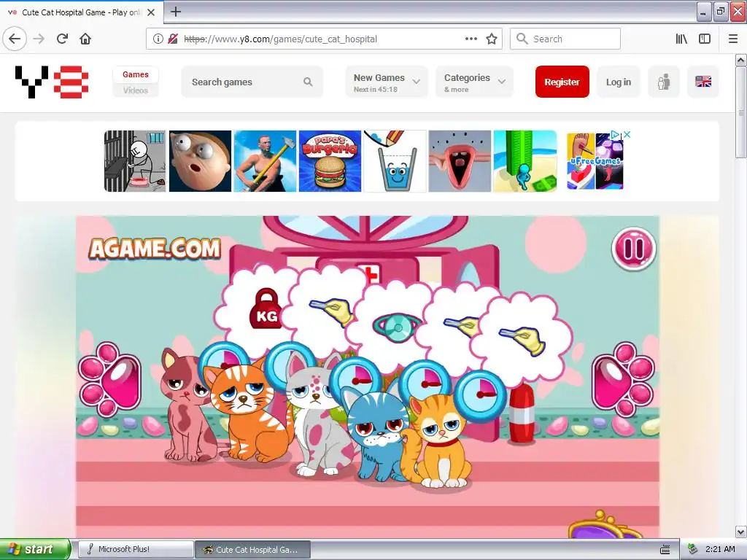Click the page scrollbar down arrow

(741, 532)
